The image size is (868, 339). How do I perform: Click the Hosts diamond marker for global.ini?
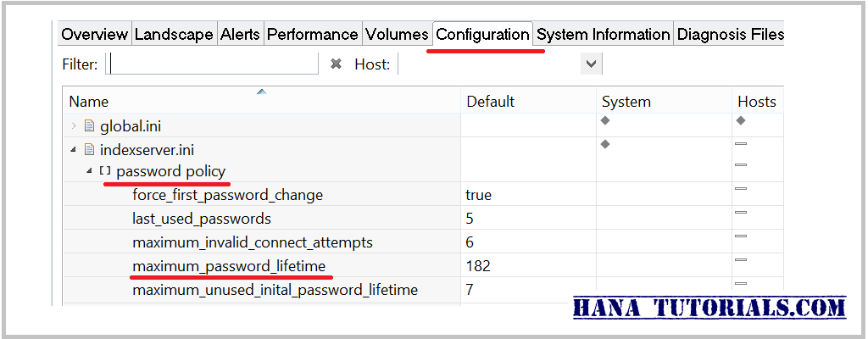click(x=741, y=120)
